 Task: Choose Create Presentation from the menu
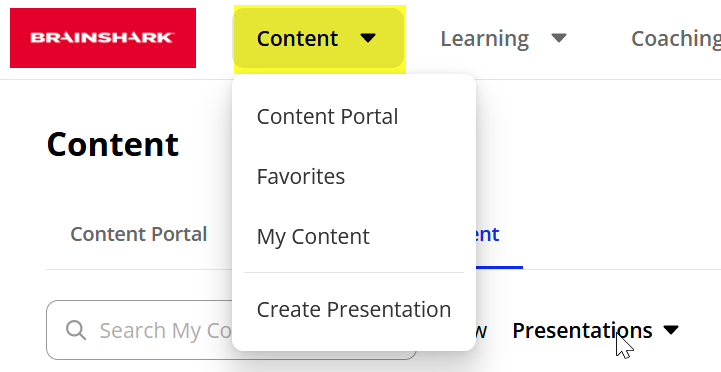click(354, 309)
